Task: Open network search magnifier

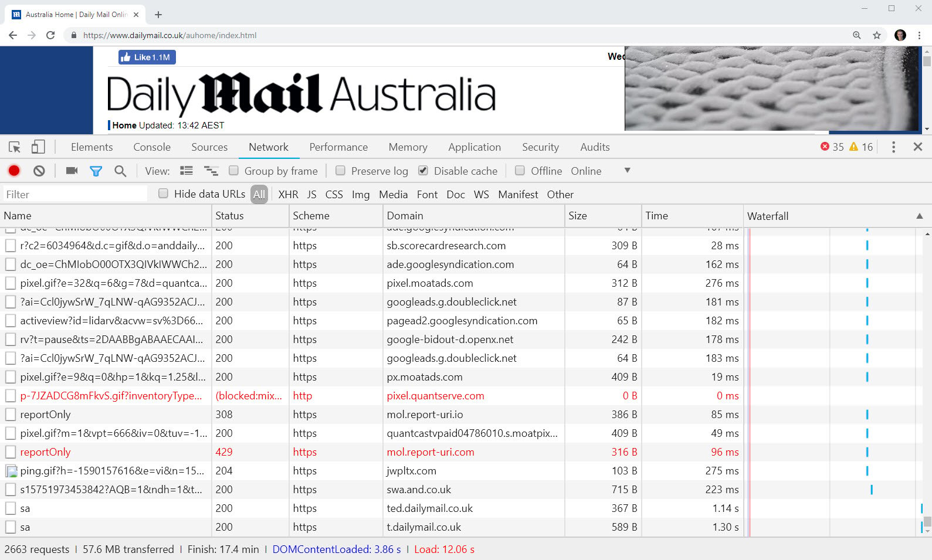Action: coord(120,171)
